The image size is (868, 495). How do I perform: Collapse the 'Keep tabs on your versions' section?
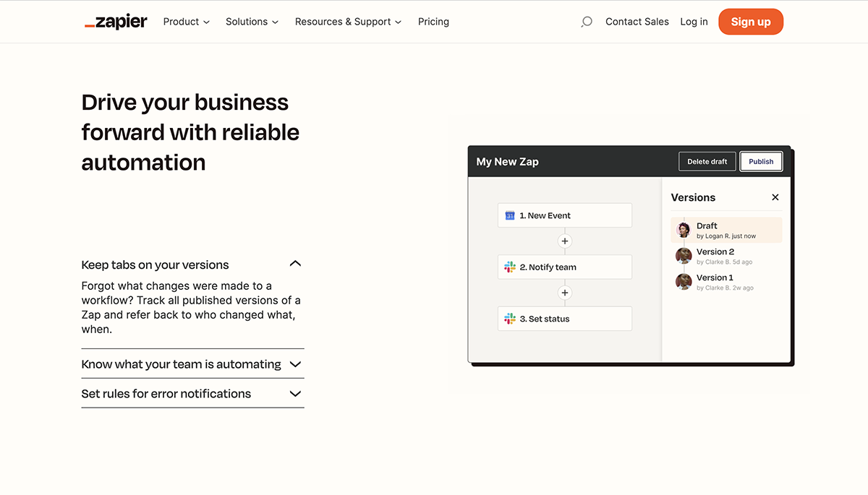pos(294,263)
